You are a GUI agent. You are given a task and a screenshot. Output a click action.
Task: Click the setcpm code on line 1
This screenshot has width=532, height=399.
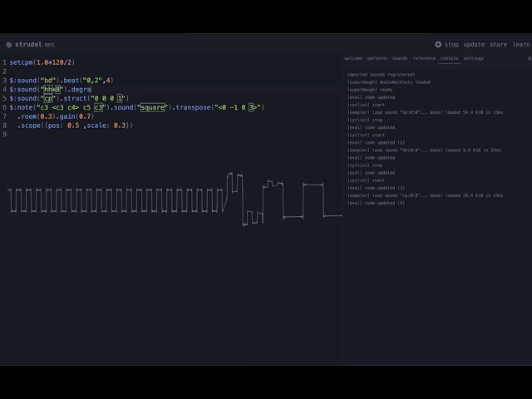pos(42,62)
